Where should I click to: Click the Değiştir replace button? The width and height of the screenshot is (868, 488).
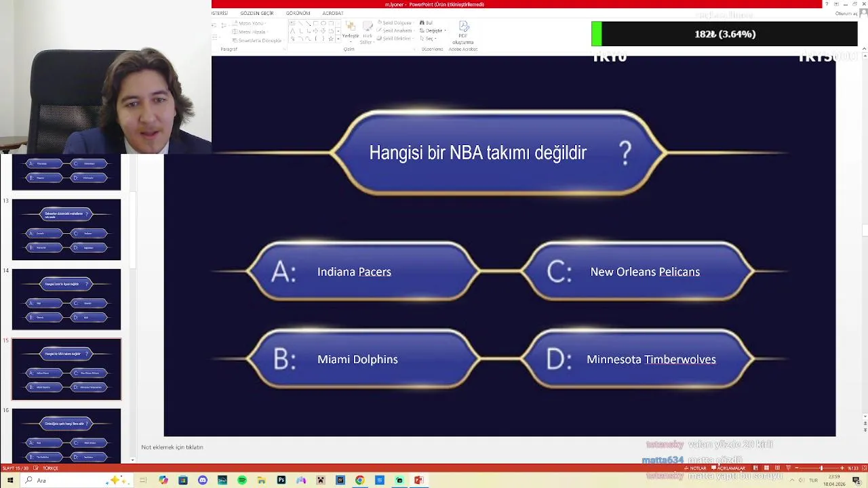431,30
